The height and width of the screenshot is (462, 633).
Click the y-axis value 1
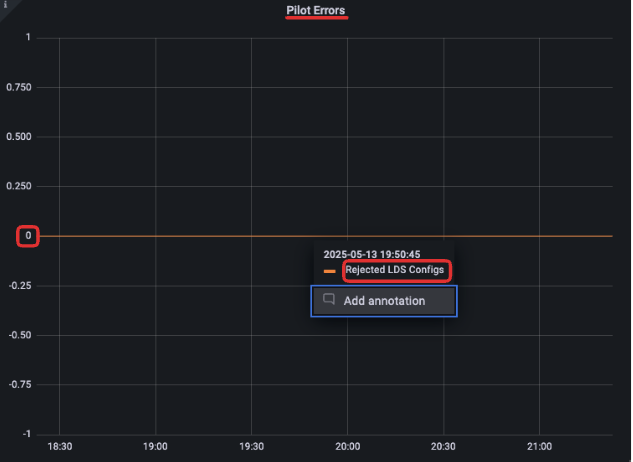coord(28,37)
